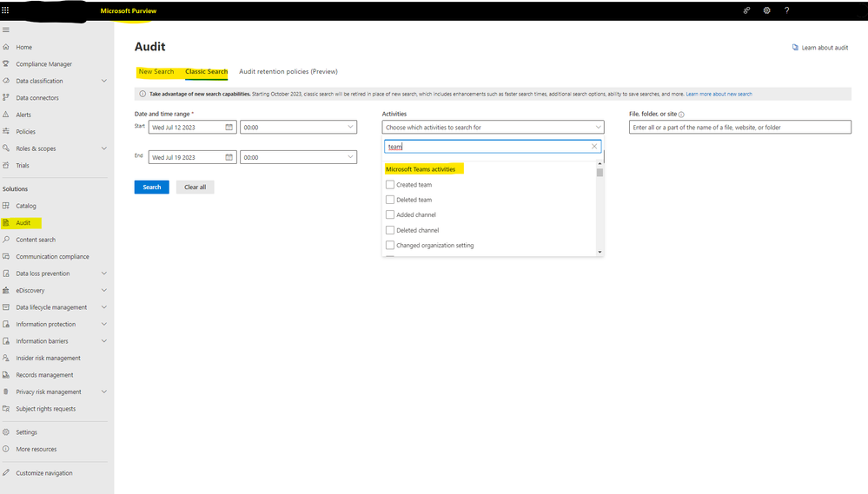868x494 pixels.
Task: Check the Added channel checkbox
Action: [390, 214]
